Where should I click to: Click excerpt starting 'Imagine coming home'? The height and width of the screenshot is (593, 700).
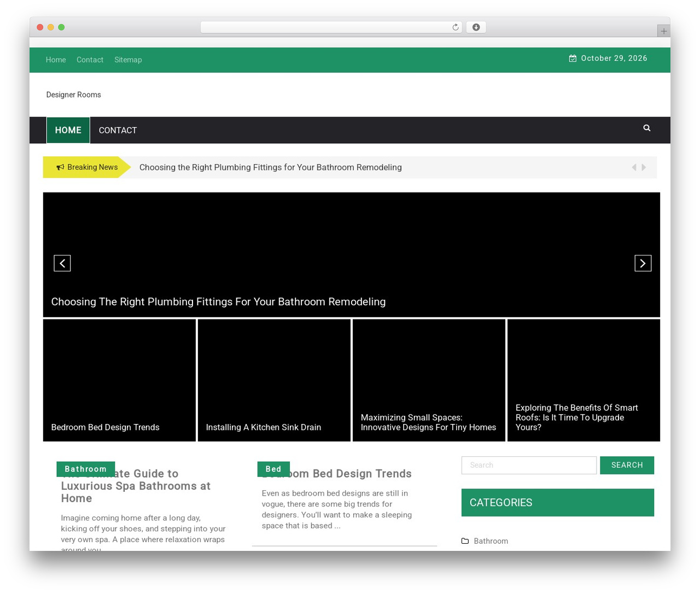pos(143,533)
